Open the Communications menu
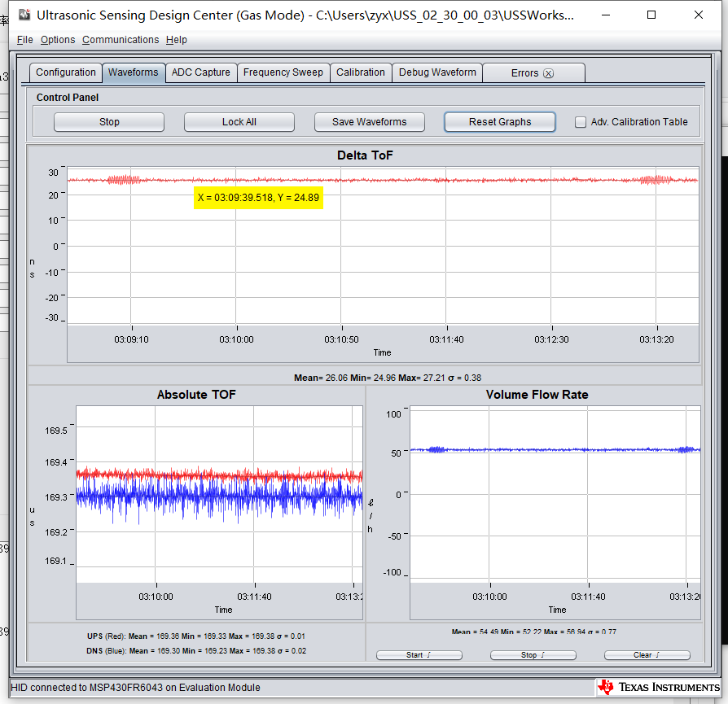 click(x=121, y=40)
